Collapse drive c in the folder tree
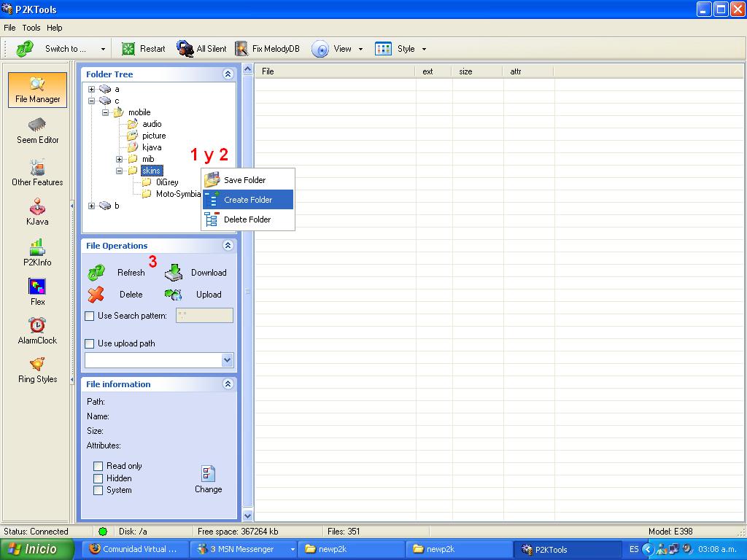Screen dimensions: 747x560 click(x=91, y=101)
